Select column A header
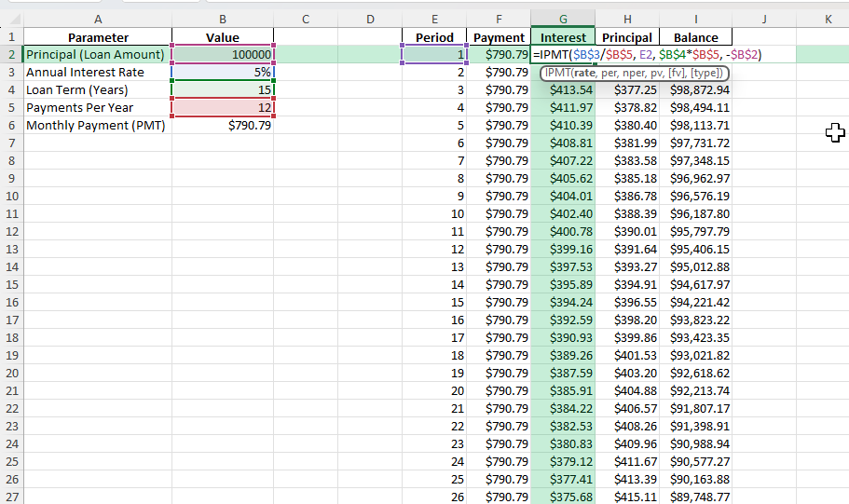 (98, 19)
